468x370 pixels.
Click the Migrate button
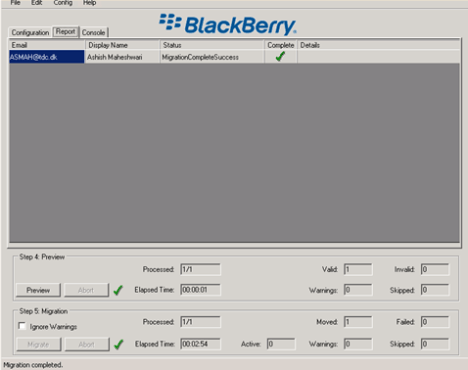click(38, 344)
